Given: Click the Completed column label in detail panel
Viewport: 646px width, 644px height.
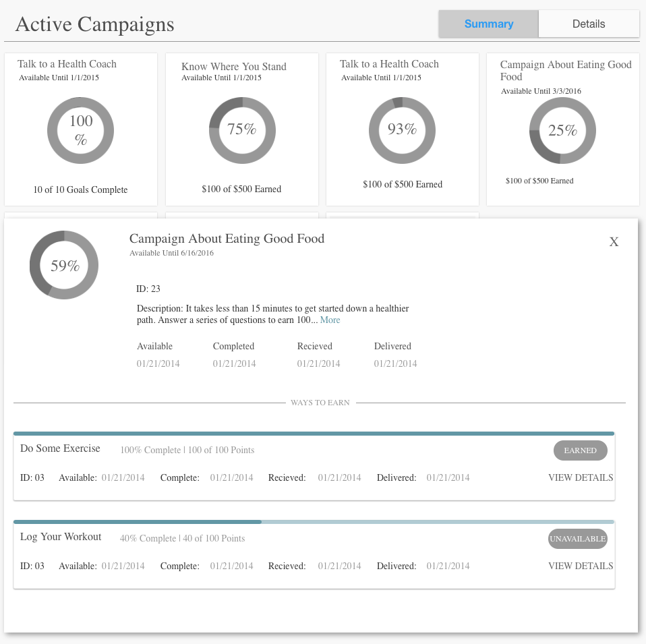Looking at the screenshot, I should click(233, 346).
